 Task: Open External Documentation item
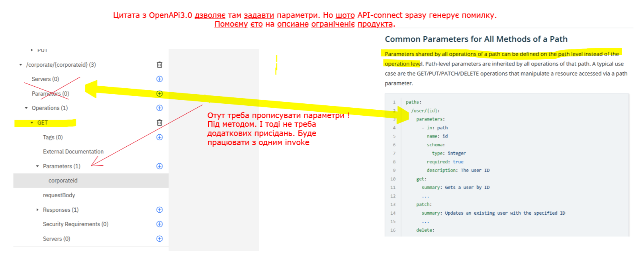[73, 152]
